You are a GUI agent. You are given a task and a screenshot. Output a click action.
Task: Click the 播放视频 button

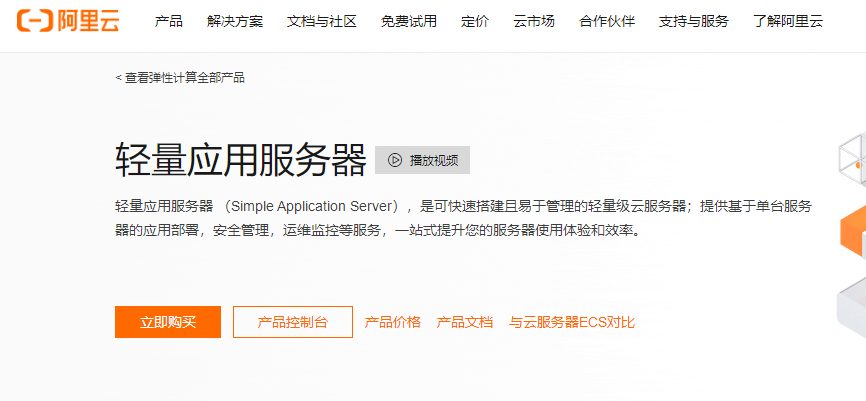[x=423, y=160]
